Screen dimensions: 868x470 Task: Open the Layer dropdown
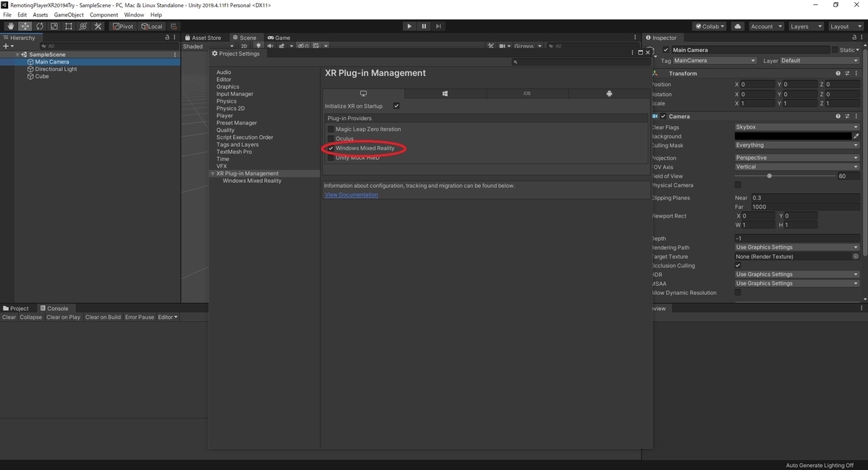(820, 61)
